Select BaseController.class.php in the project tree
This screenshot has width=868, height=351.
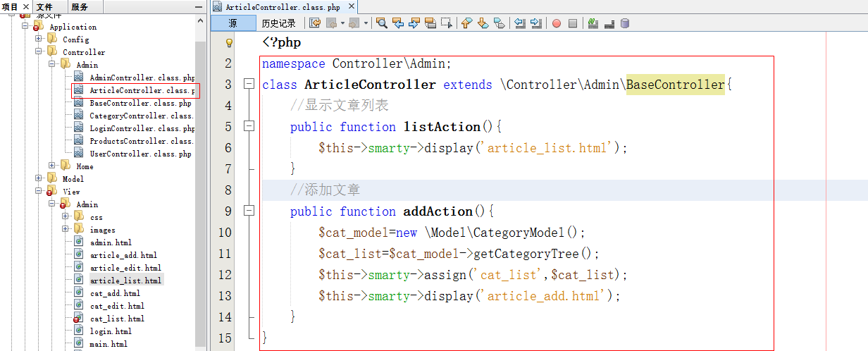click(140, 103)
